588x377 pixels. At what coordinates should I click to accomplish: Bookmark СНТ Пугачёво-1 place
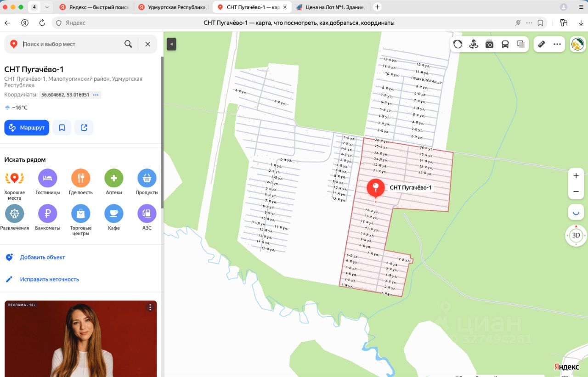coord(62,128)
